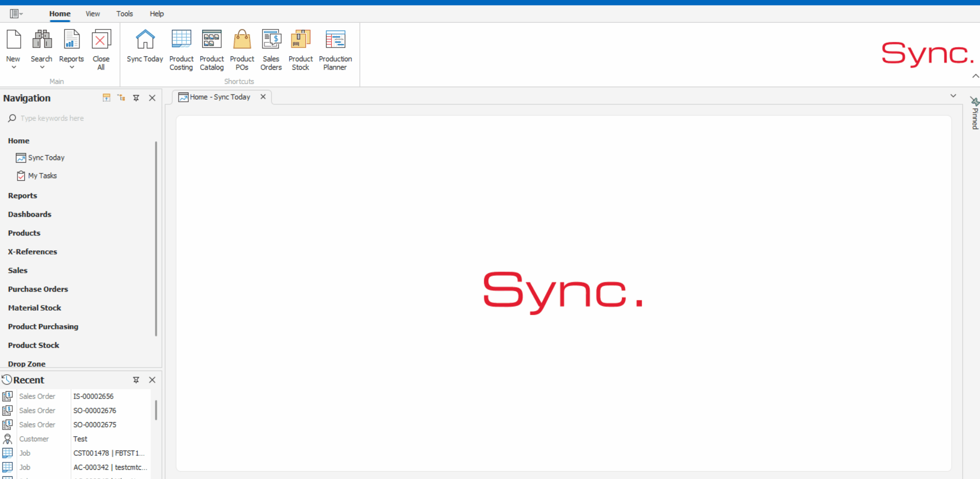The height and width of the screenshot is (479, 980).
Task: Click the icon beside SO-00002676 sales order
Action: tap(8, 411)
